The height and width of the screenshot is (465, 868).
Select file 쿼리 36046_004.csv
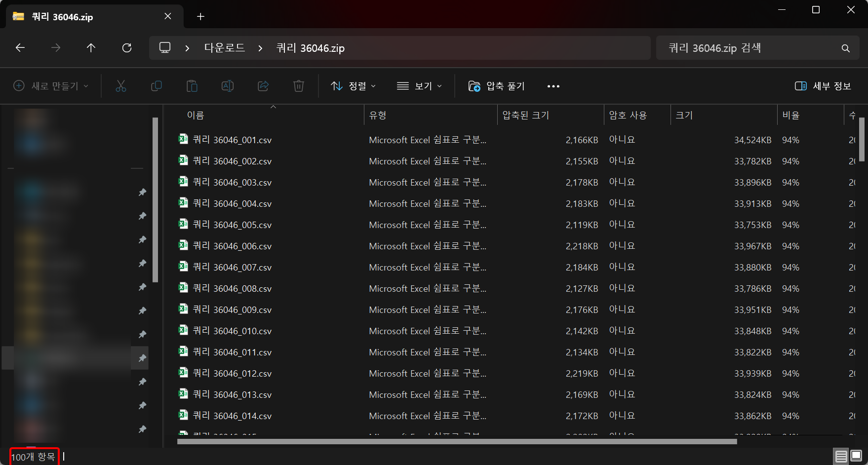tap(232, 203)
